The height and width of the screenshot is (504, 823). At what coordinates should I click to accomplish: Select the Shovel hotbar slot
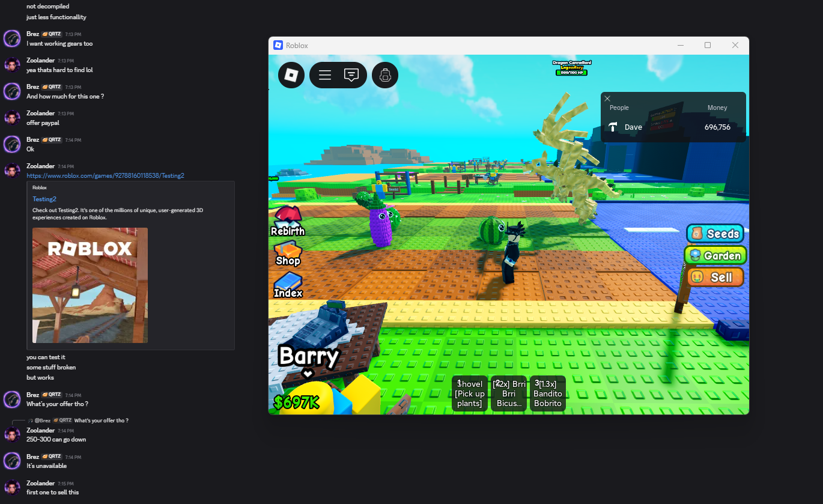click(x=470, y=393)
